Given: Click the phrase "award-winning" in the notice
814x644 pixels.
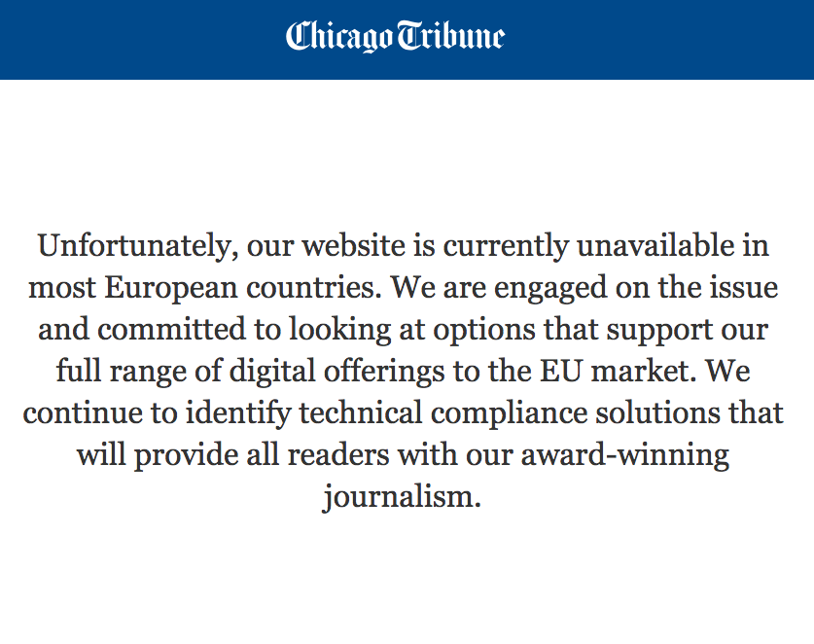Looking at the screenshot, I should pos(625,455).
